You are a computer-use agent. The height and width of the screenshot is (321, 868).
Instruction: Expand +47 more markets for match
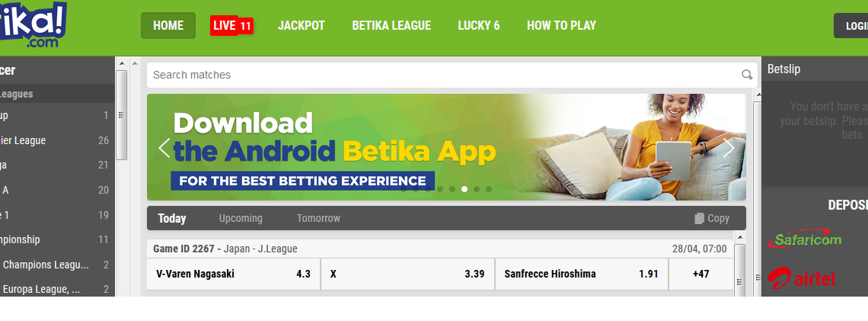[x=700, y=274]
